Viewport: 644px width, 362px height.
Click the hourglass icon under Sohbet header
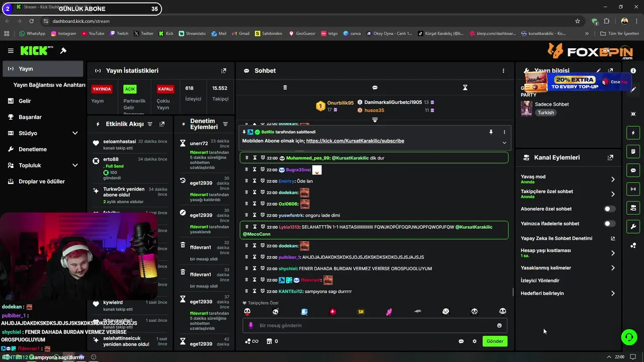(465, 87)
